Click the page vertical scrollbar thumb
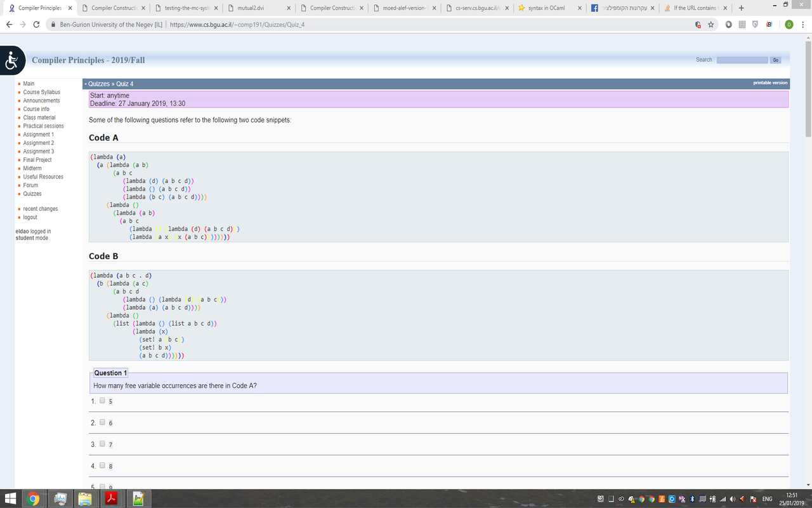 [808, 89]
